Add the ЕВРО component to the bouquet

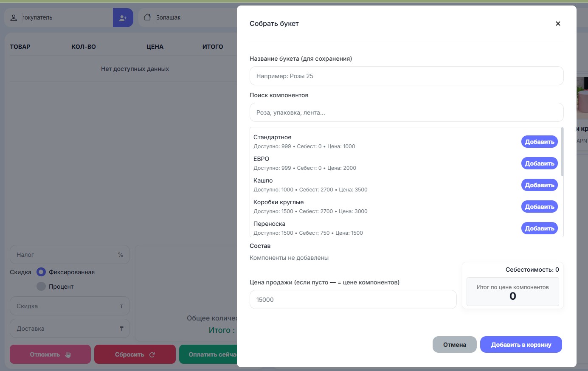539,163
